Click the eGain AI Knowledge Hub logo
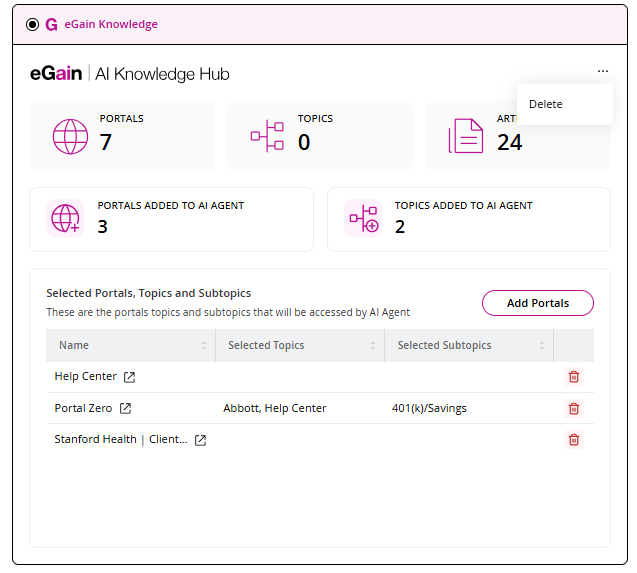 click(130, 74)
